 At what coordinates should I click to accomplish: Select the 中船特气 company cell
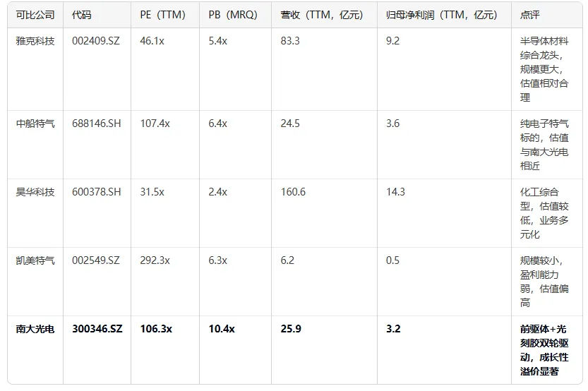coord(35,124)
